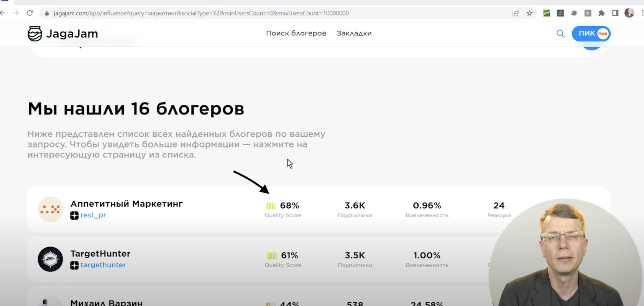Click the 68% Quality Score value
The width and height of the screenshot is (644, 306).
289,206
